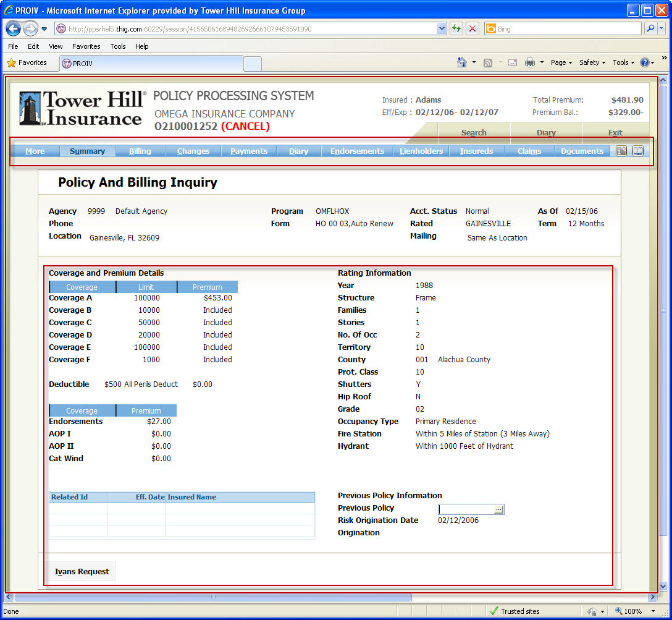Click the Trusted sites status bar zone
The height and width of the screenshot is (620, 672).
[514, 611]
